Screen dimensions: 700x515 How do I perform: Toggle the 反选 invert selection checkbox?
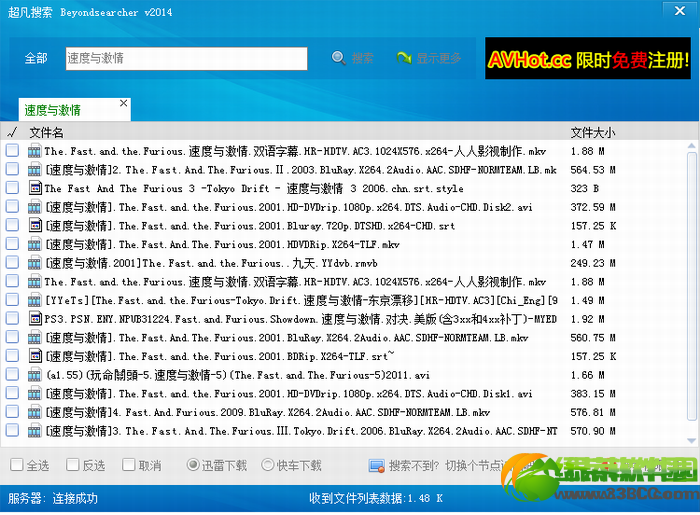[x=72, y=465]
